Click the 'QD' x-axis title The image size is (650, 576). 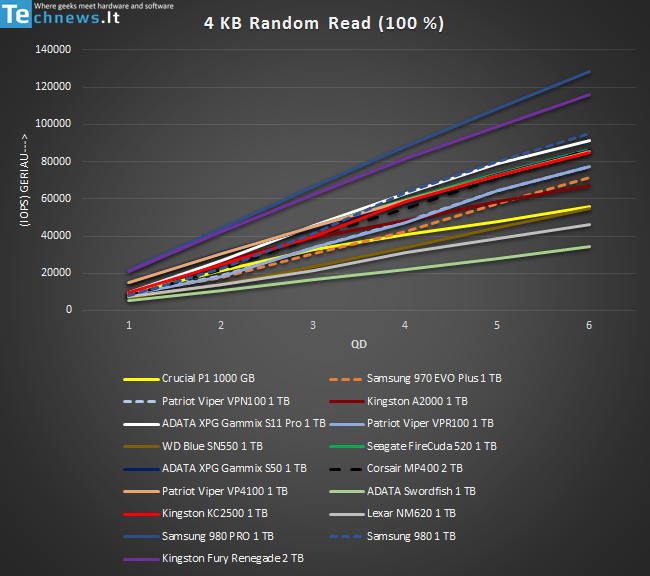coord(359,344)
